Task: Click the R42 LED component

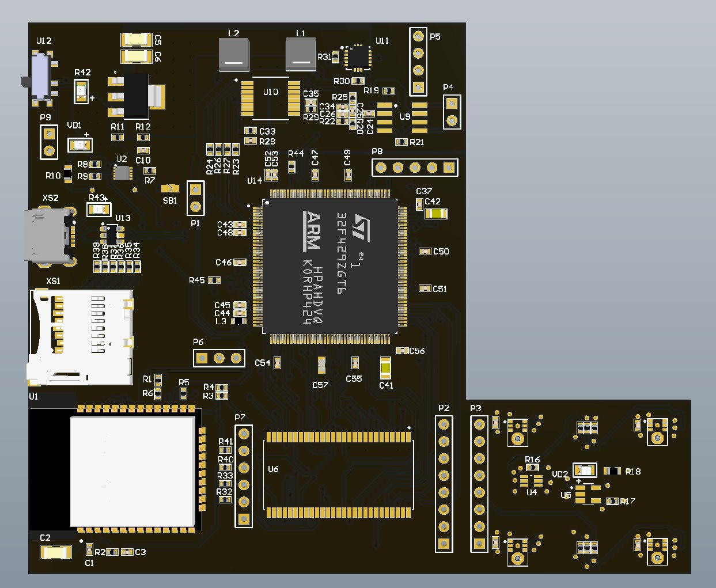Action: pos(82,91)
